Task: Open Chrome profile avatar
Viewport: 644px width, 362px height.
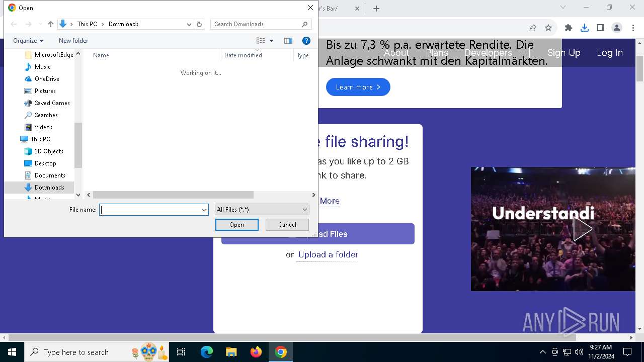Action: (617, 28)
